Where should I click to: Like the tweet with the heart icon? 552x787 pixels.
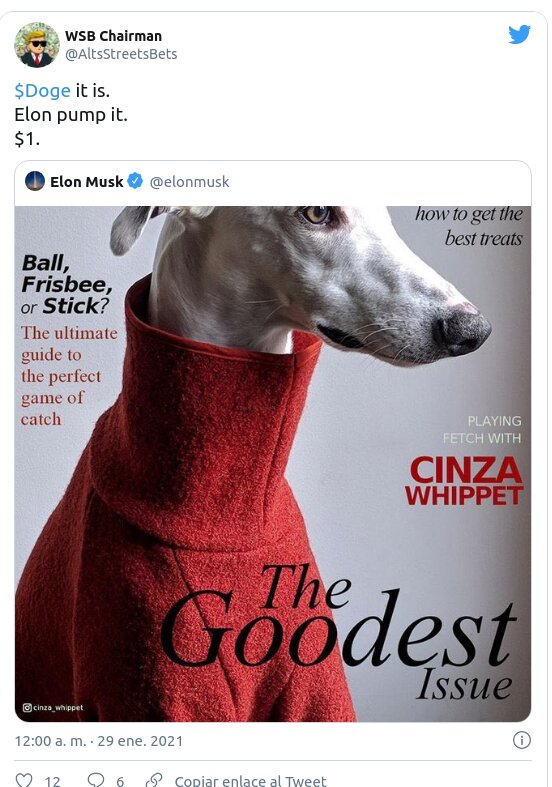tap(24, 779)
